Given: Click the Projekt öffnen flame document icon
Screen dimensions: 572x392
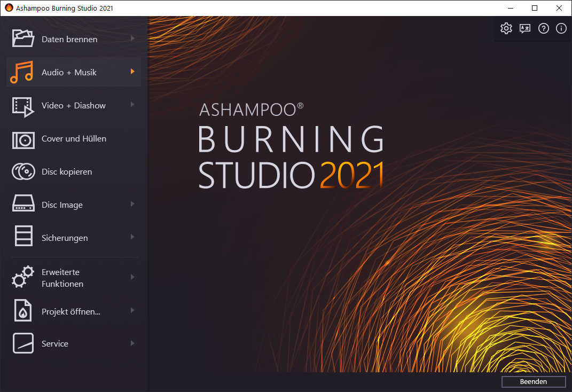Looking at the screenshot, I should pyautogui.click(x=22, y=310).
